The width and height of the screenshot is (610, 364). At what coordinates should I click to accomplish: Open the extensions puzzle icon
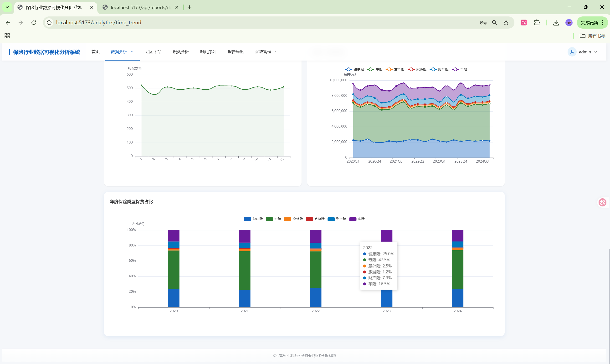537,23
